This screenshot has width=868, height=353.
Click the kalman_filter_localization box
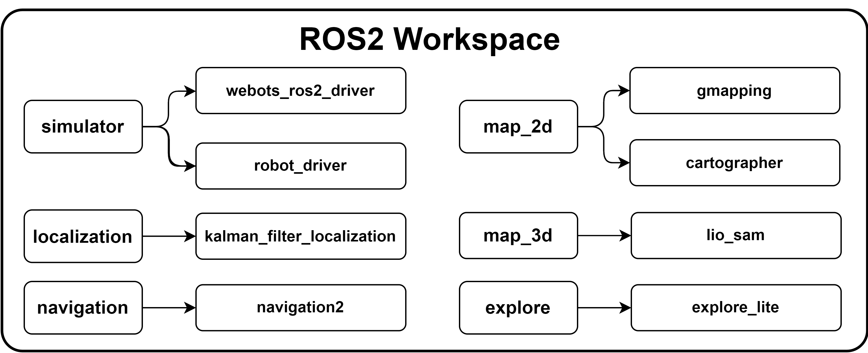click(301, 236)
